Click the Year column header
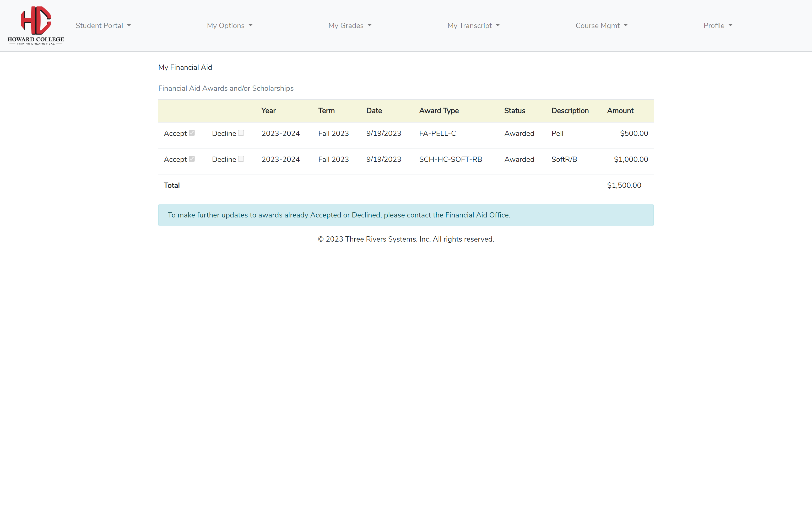The image size is (812, 517). 268,111
